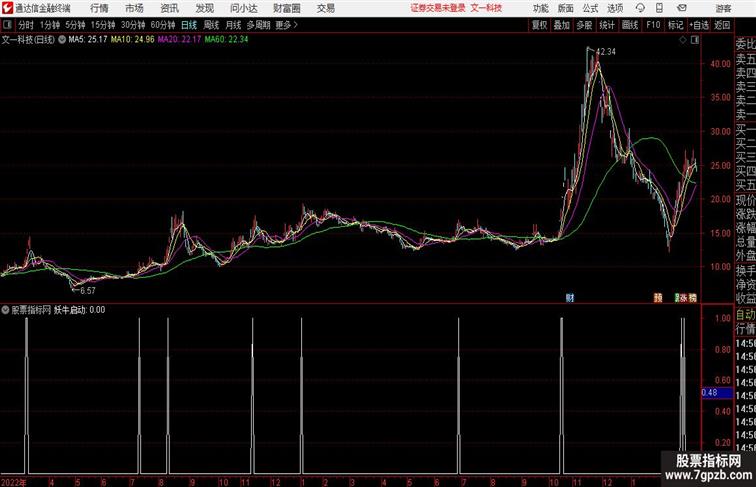Click the diamond icon at chart top-right
The width and height of the screenshot is (756, 487).
[683, 40]
